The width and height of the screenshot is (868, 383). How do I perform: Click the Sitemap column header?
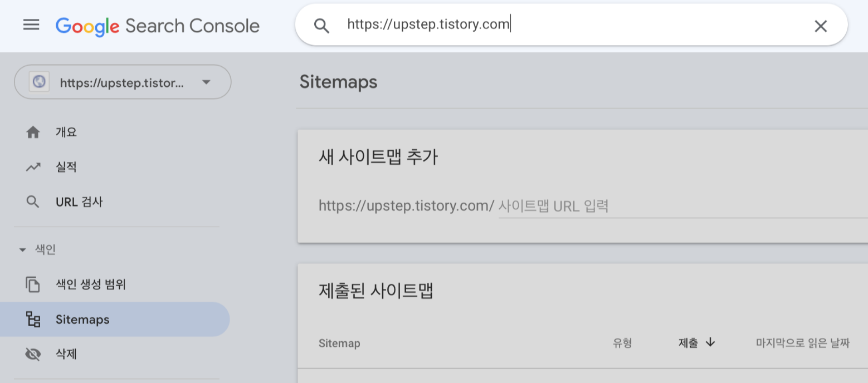point(339,343)
